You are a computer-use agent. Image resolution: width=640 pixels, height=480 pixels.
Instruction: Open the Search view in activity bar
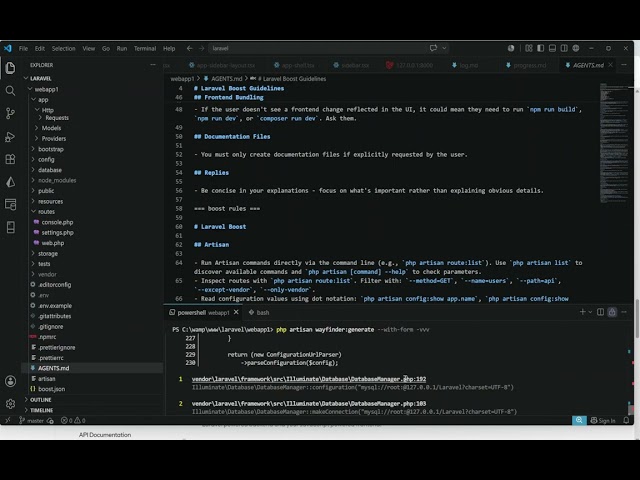[10, 91]
